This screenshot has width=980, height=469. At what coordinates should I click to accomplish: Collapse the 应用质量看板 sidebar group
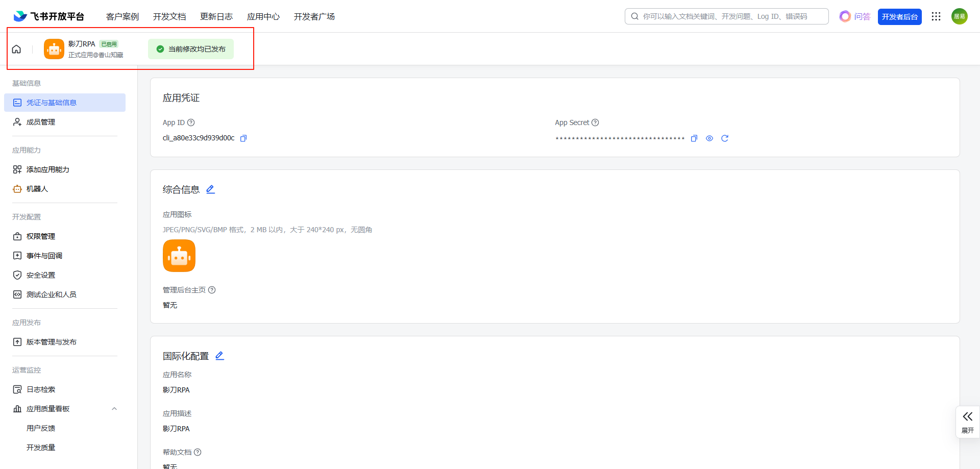(x=114, y=409)
